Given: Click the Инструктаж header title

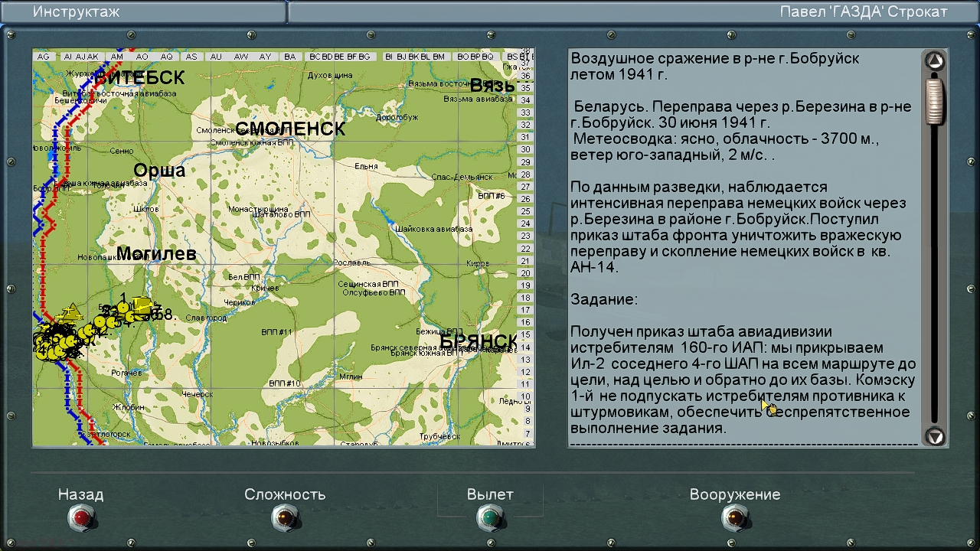Looking at the screenshot, I should click(77, 11).
